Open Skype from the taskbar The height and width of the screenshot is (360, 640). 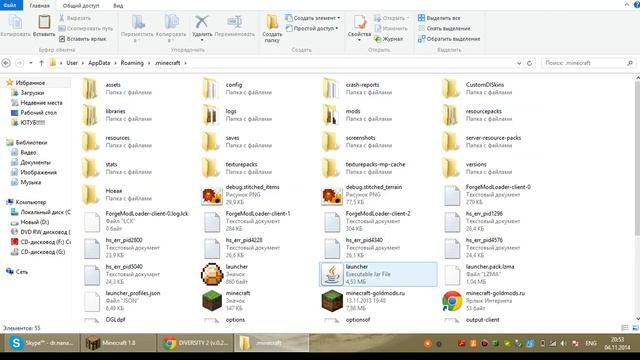42,343
